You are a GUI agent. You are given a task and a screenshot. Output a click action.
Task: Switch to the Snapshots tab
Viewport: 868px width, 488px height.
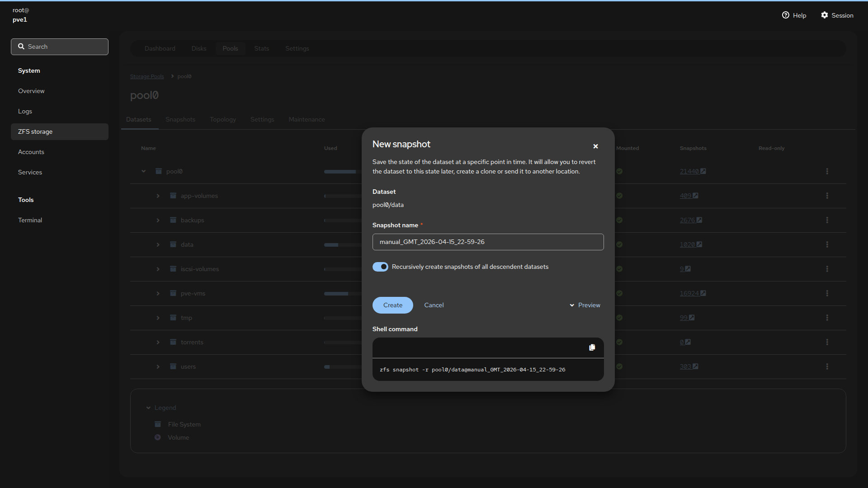pos(180,119)
